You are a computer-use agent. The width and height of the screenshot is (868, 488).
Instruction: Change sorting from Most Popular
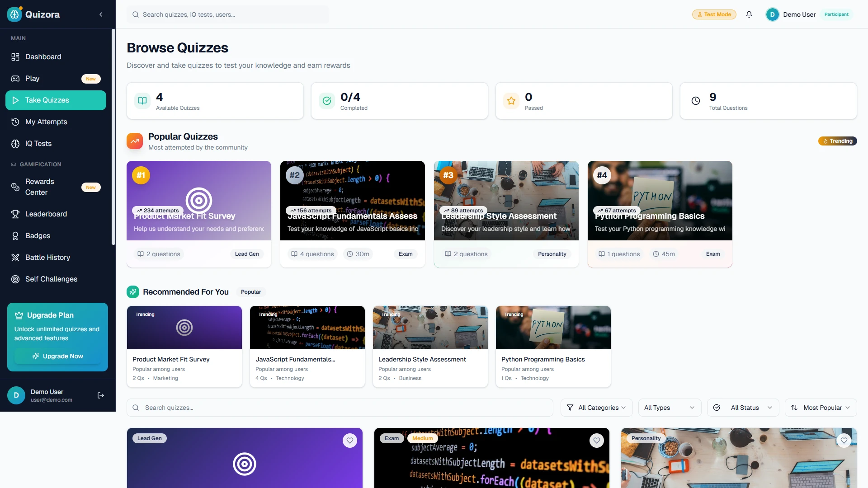click(x=821, y=408)
